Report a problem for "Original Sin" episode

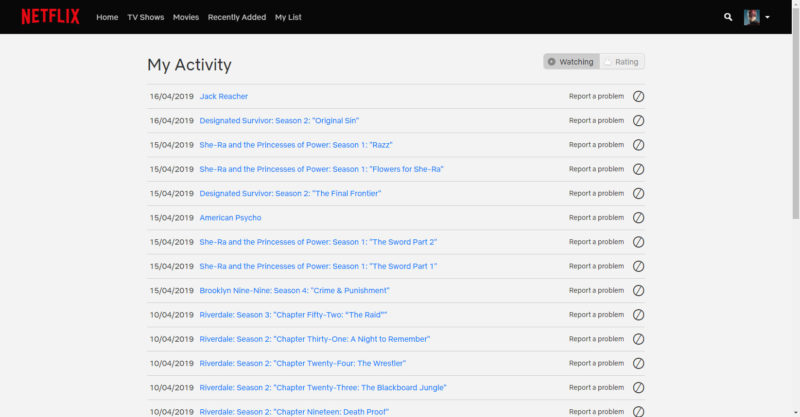point(596,120)
